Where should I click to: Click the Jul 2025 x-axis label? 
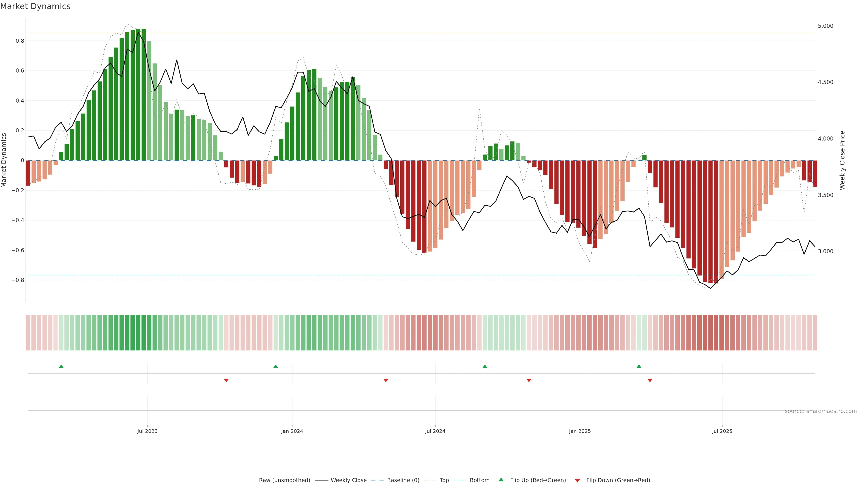pos(722,431)
